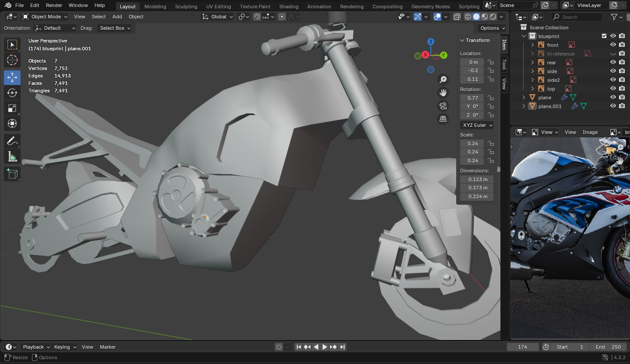Expand the plane object in the outliner
Image resolution: width=630 pixels, height=364 pixels.
coord(524,98)
